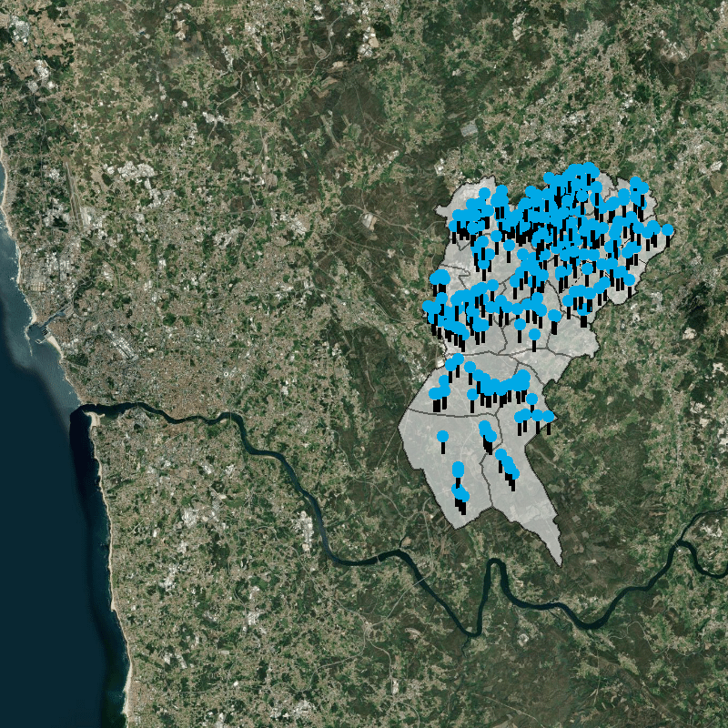Click lone marker below the central cluster
The image size is (728, 728).
[534, 335]
